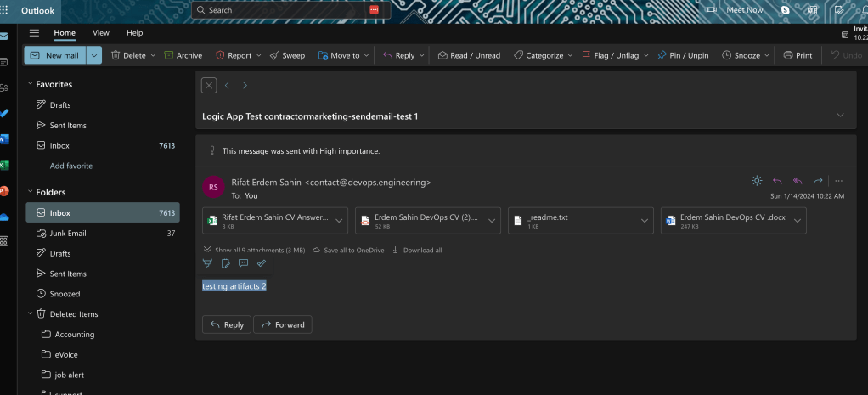Collapse the navigation pane hamburger icon
This screenshot has height=395, width=868.
pyautogui.click(x=34, y=32)
